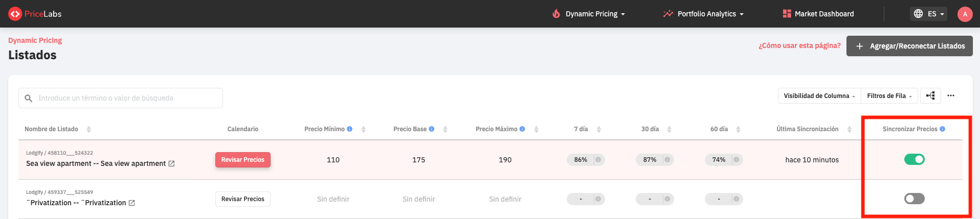Enable price sync for Privatization listing
This screenshot has width=980, height=219.
(x=914, y=199)
